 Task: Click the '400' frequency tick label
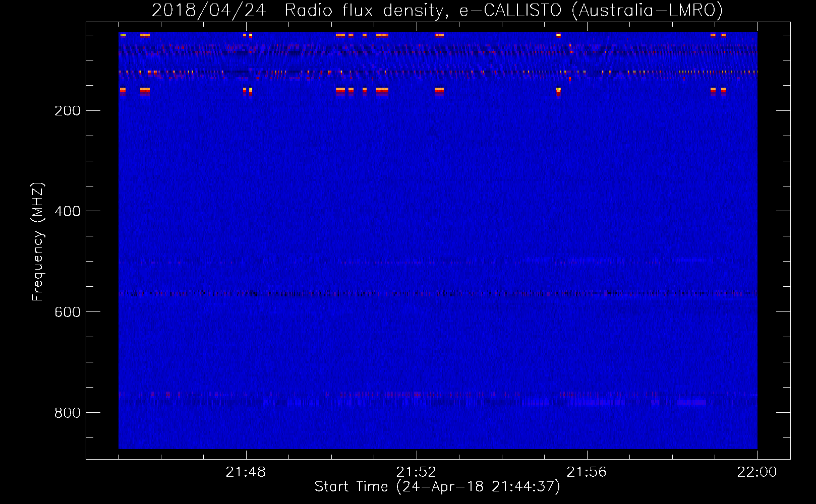point(68,211)
